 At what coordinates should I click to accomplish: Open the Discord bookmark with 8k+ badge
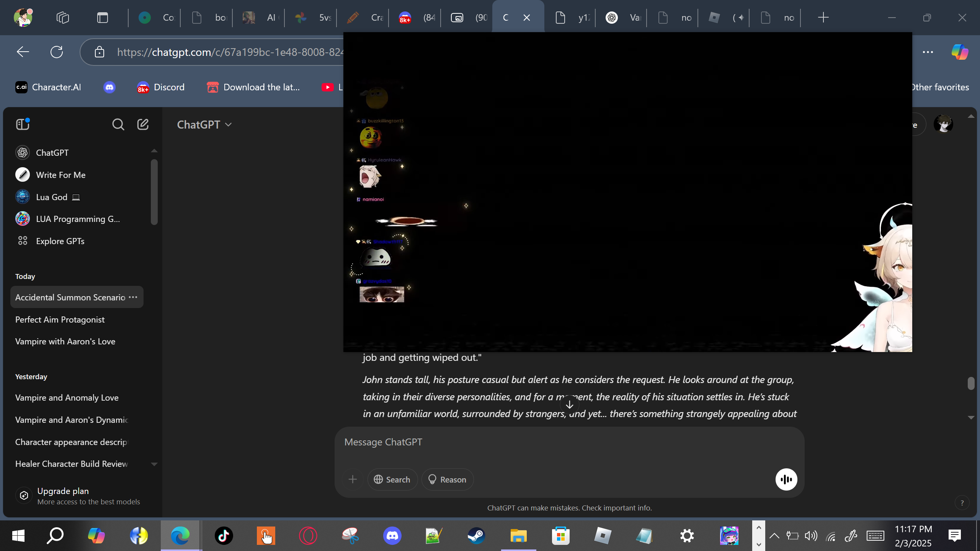pyautogui.click(x=161, y=87)
